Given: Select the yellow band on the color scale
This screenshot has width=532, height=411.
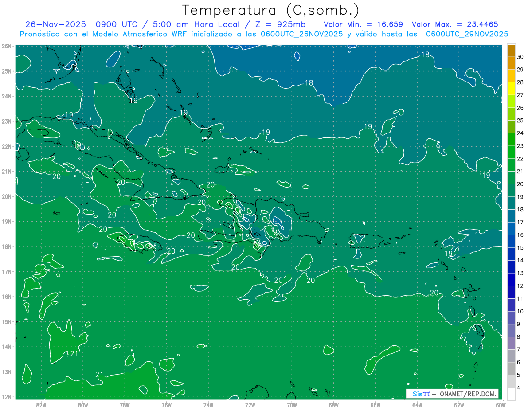Looking at the screenshot, I should tap(511, 88).
